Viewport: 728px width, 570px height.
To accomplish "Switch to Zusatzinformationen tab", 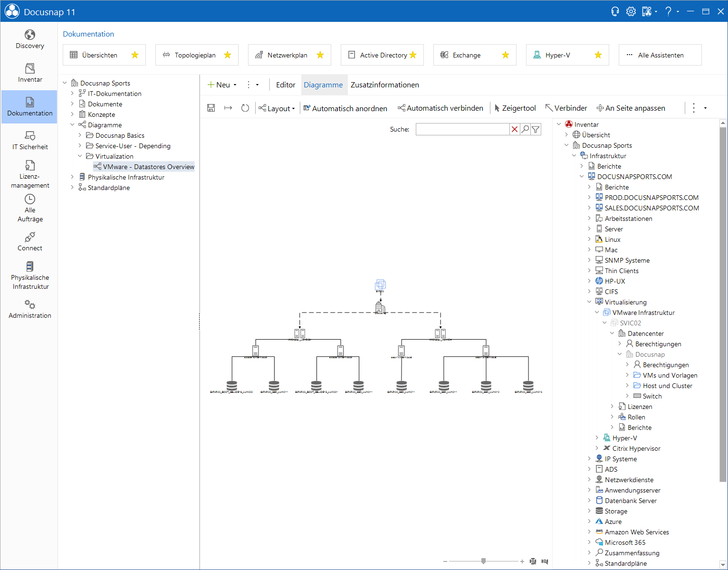I will pos(385,85).
